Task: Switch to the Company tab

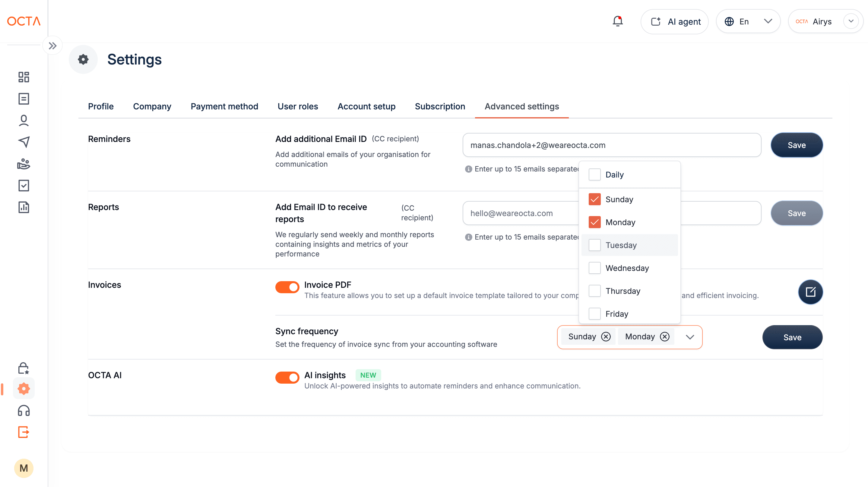Action: click(x=152, y=106)
